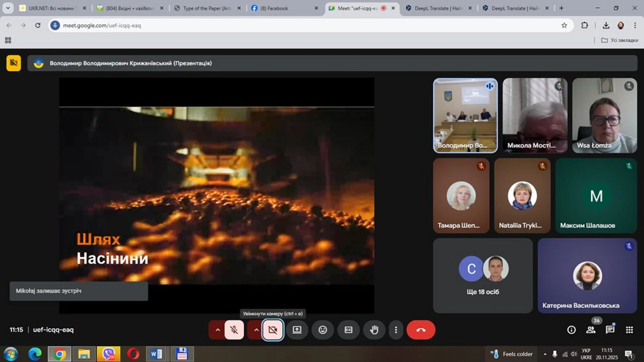
Task: Switch to the UKR.NET browser tab
Action: [x=51, y=8]
